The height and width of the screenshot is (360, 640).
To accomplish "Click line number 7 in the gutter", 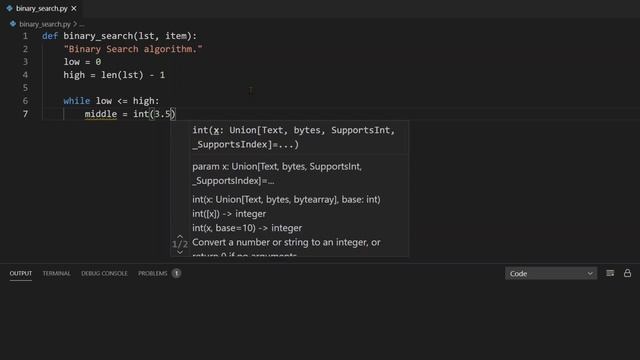I will [25, 114].
